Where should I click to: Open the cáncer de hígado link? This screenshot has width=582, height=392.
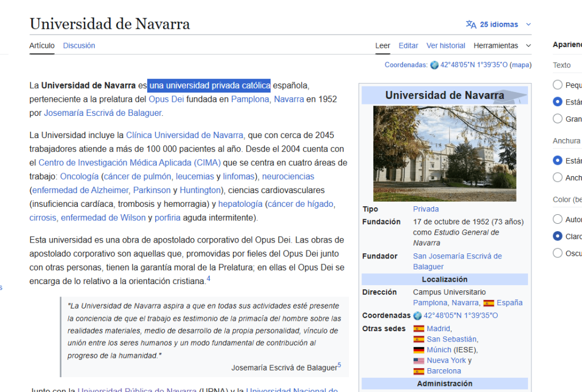point(300,204)
